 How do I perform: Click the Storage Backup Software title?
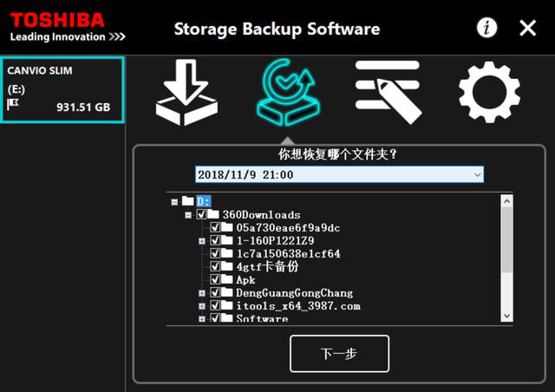click(277, 29)
